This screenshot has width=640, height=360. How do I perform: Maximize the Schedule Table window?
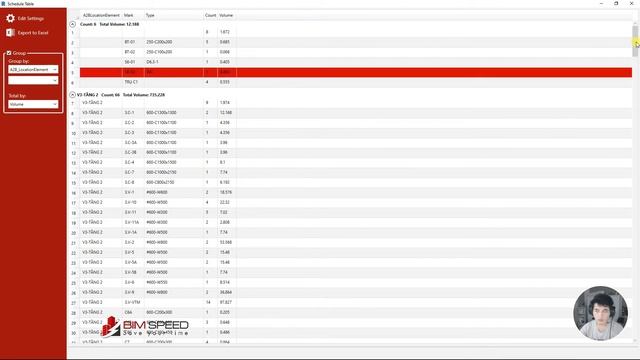(x=616, y=3)
